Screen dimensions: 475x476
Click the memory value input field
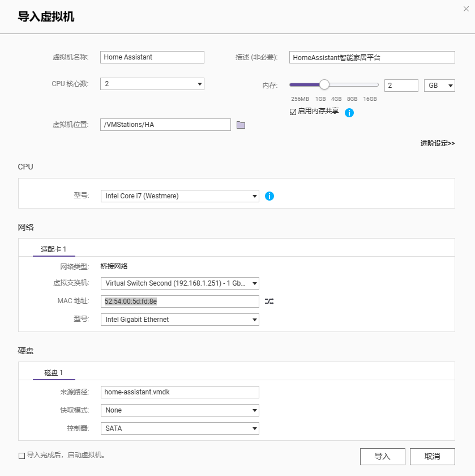[x=401, y=86]
